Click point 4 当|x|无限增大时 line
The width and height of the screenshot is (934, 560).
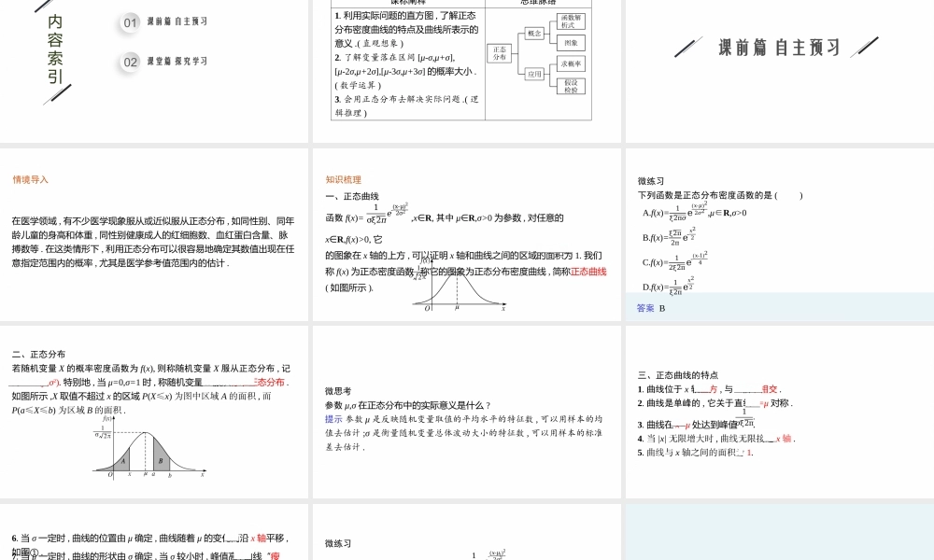tap(716, 439)
